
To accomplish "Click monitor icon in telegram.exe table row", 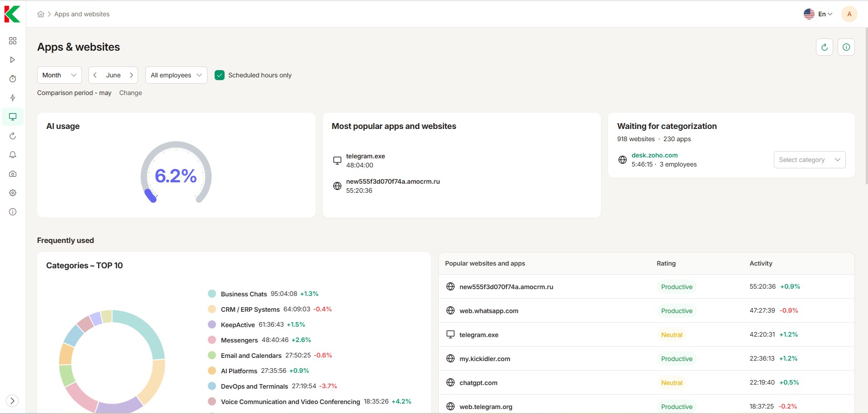I will click(x=451, y=334).
